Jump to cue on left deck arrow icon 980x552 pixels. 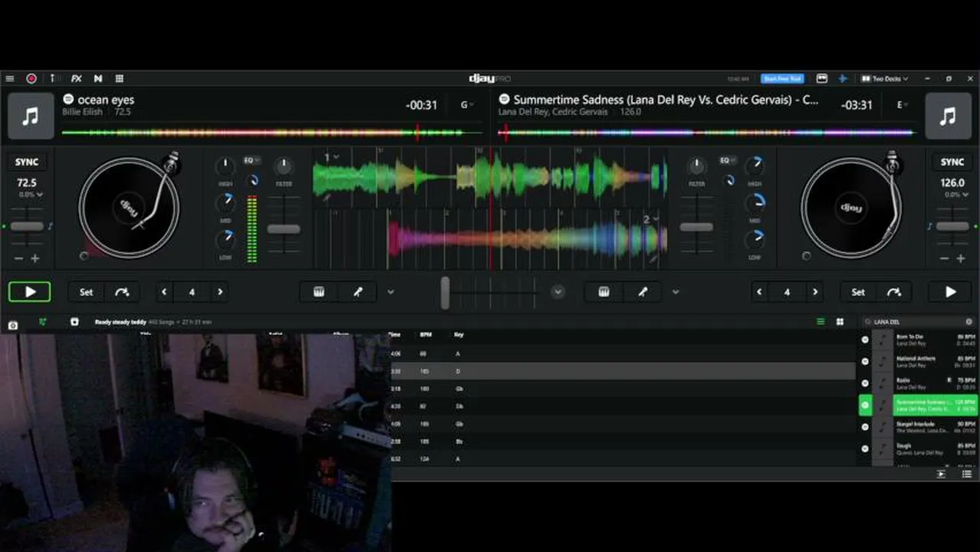point(122,292)
